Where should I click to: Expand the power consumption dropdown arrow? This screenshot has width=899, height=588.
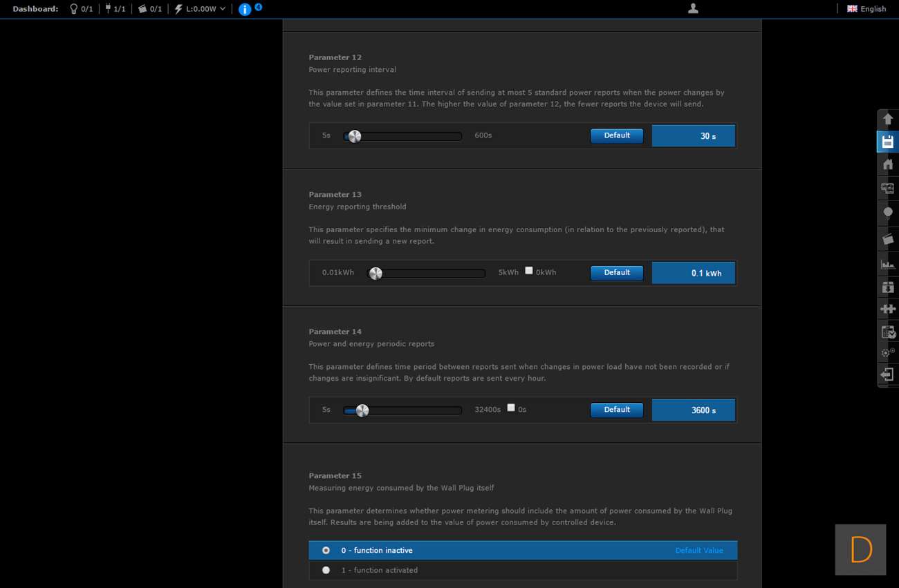[x=223, y=9]
